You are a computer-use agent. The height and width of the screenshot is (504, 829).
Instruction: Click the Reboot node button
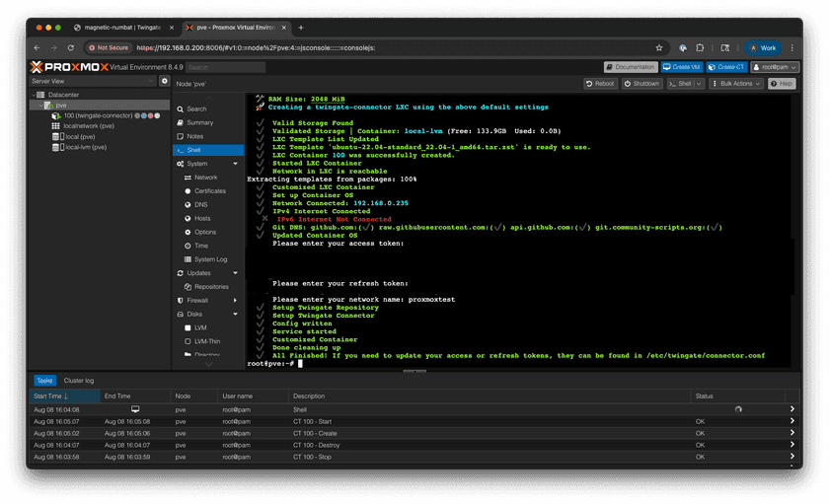tap(601, 84)
